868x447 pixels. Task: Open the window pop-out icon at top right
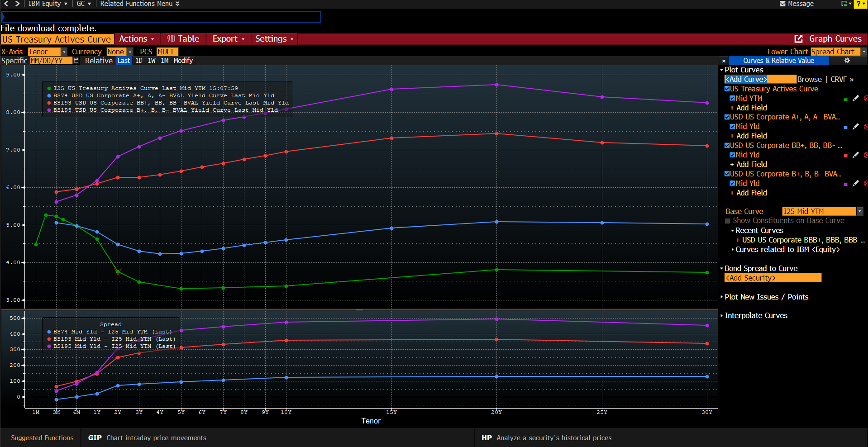[x=844, y=4]
